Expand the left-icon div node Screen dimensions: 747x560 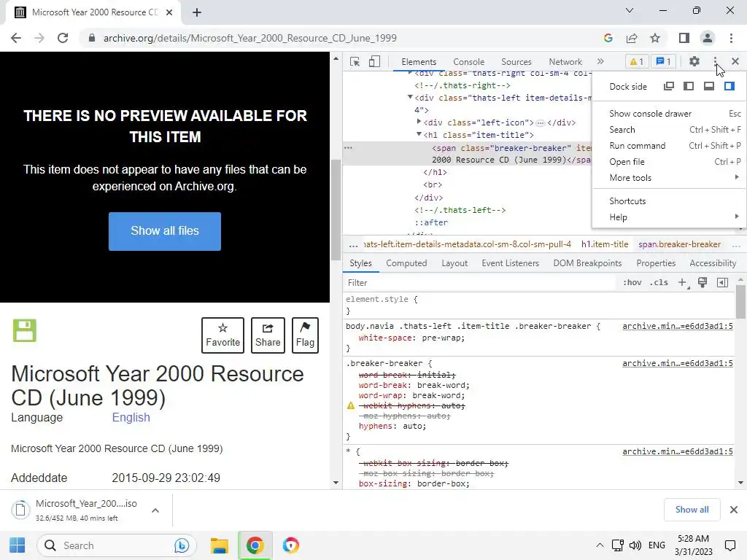419,122
